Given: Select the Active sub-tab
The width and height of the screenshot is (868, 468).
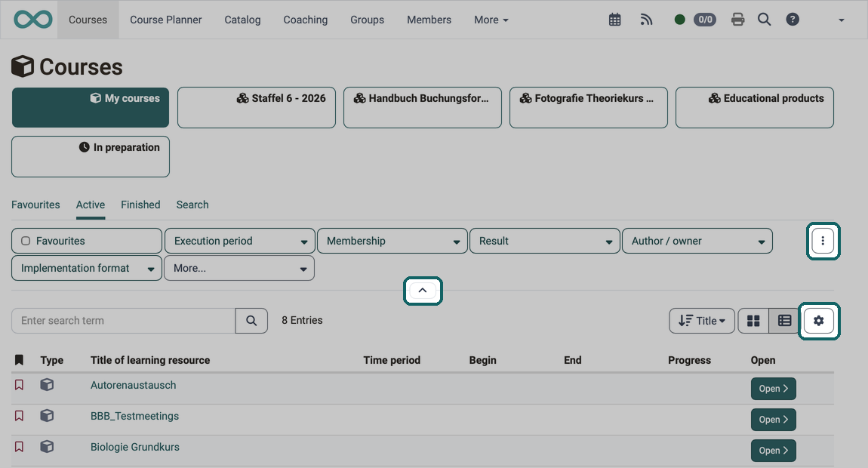Looking at the screenshot, I should (91, 205).
